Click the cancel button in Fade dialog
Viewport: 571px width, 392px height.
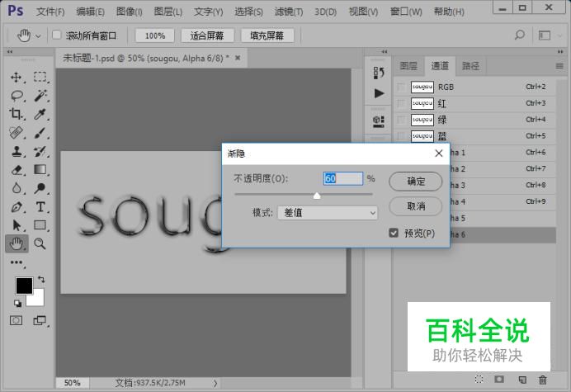[x=416, y=206]
